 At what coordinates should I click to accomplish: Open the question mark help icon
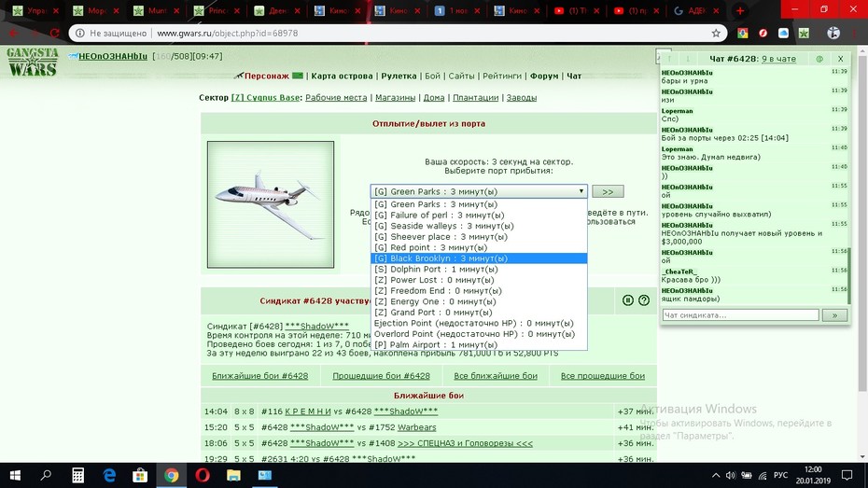pos(644,300)
